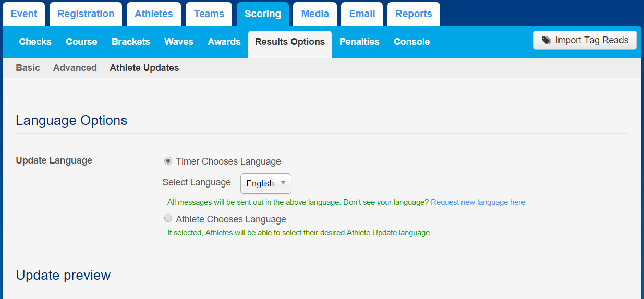Click the Language Options heading
The height and width of the screenshot is (299, 644).
tap(71, 120)
